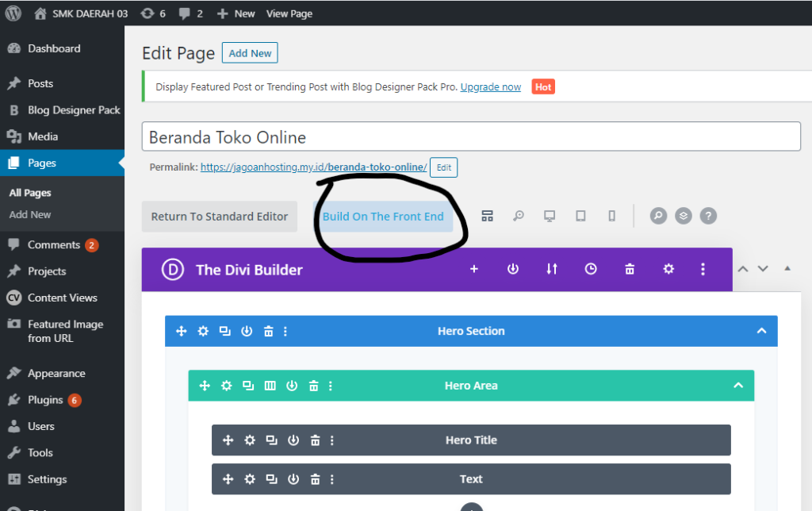Screen dimensions: 812x511
Task: Disable Hero Title module via power icon
Action: [293, 440]
